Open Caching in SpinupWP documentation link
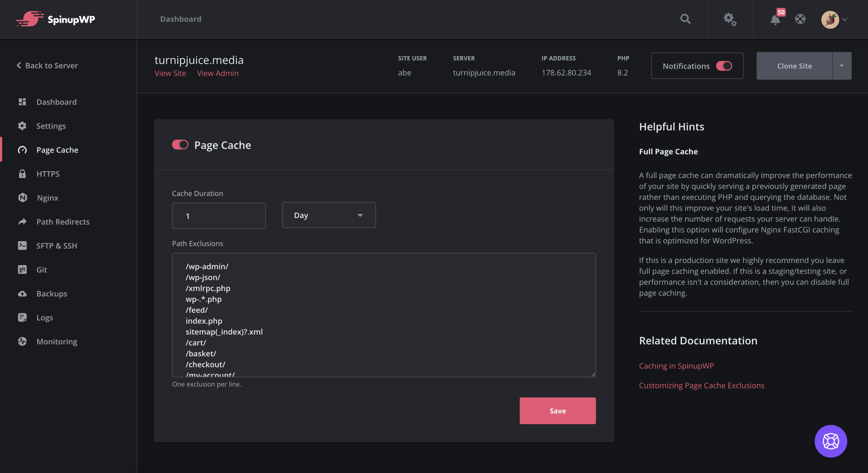Screen dimensions: 868x473 pyautogui.click(x=676, y=366)
